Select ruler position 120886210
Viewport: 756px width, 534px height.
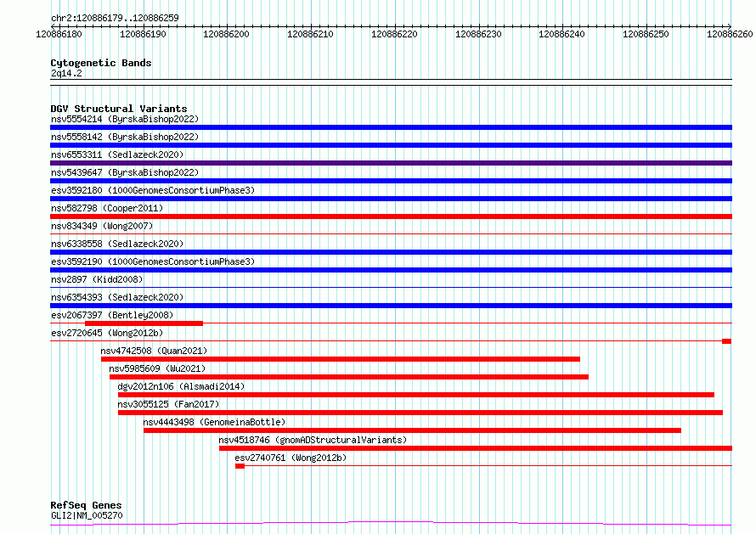tap(310, 34)
